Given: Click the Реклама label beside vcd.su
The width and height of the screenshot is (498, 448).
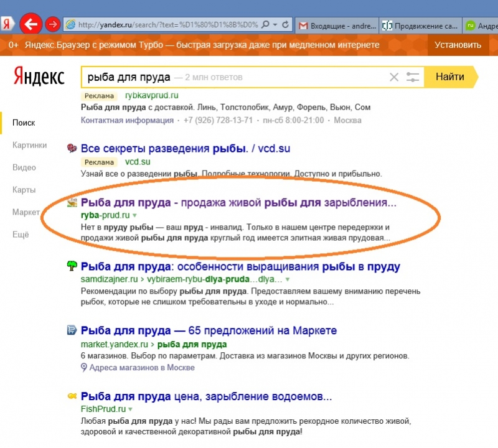Looking at the screenshot, I should pyautogui.click(x=99, y=162).
